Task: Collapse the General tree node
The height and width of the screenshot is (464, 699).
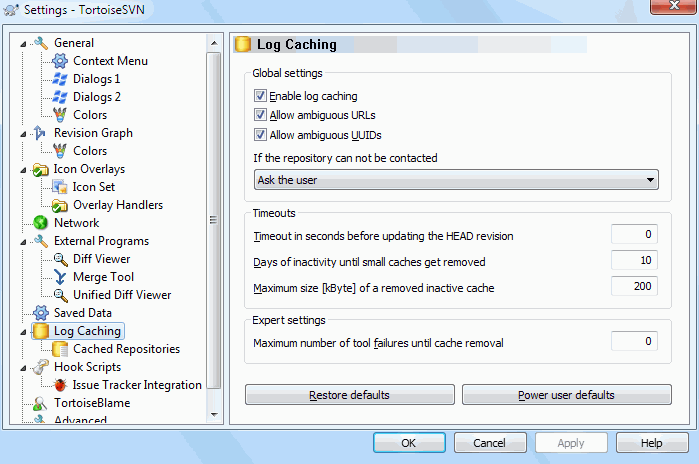Action: point(22,43)
